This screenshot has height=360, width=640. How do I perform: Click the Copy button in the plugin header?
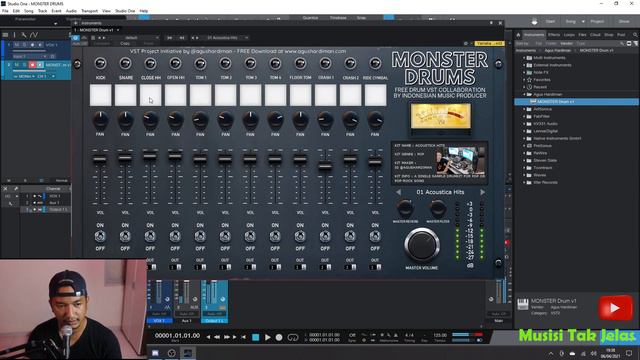pos(125,43)
